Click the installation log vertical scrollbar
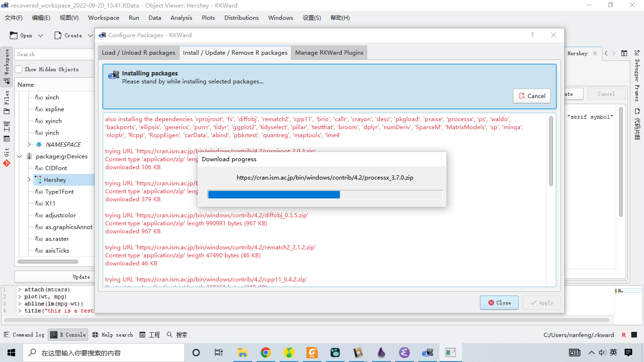 click(x=551, y=151)
